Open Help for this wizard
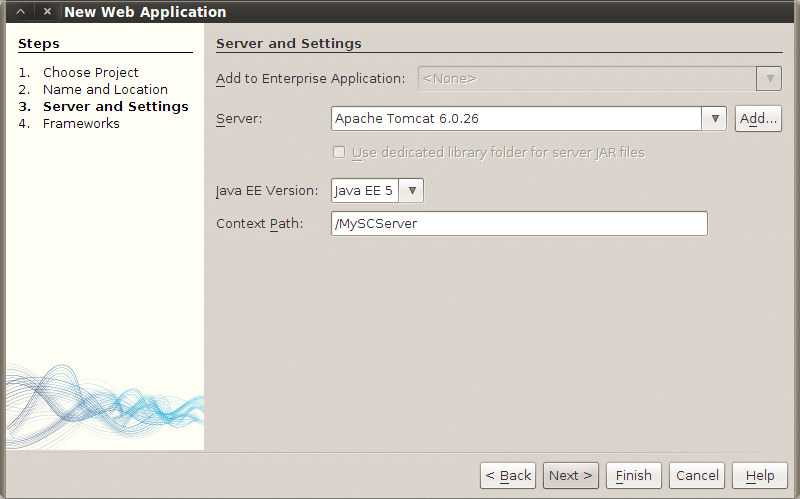 [759, 475]
